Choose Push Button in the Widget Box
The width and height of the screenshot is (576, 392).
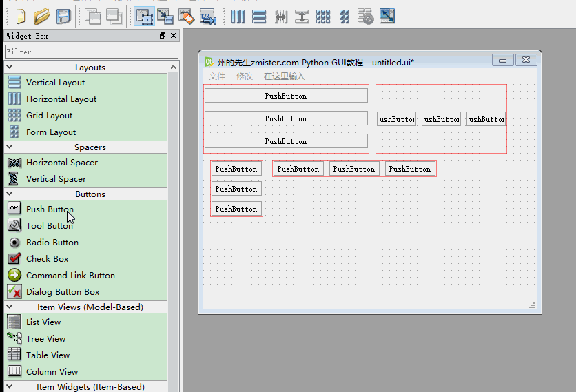coord(86,209)
